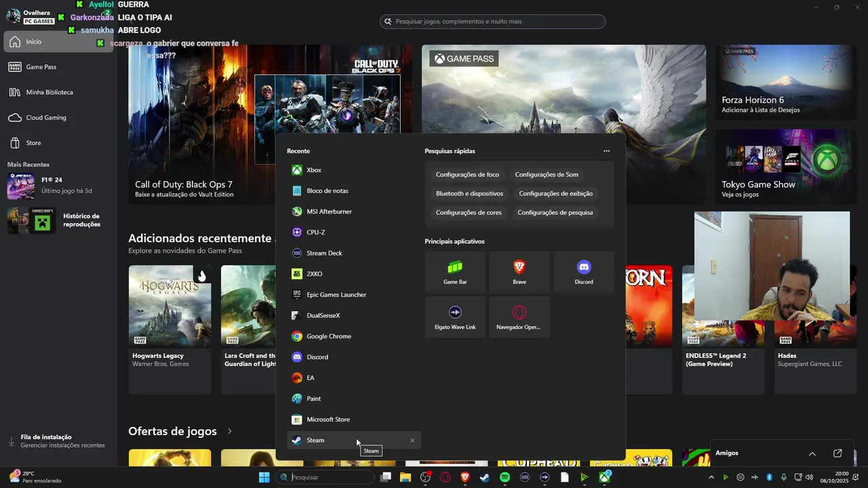Open Task View on taskbar

pyautogui.click(x=386, y=477)
